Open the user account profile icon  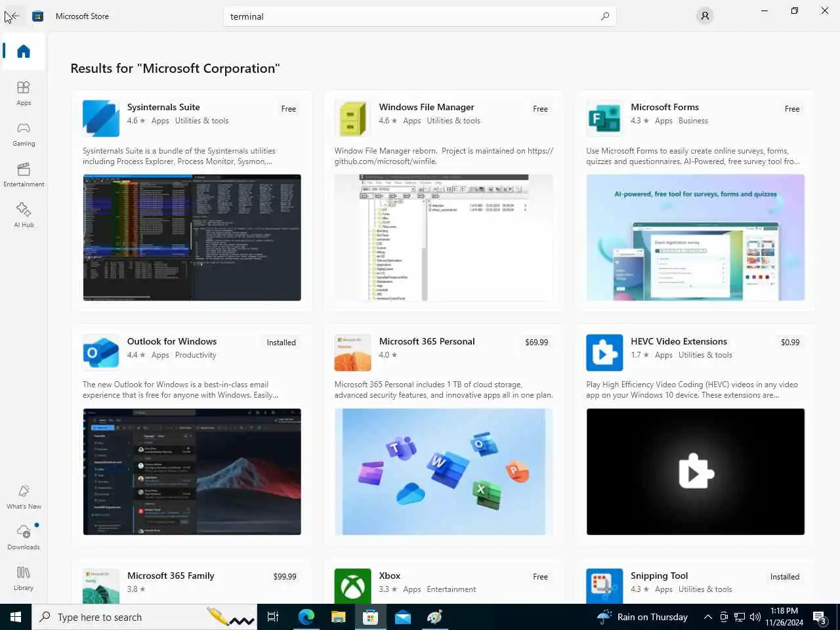pyautogui.click(x=705, y=16)
